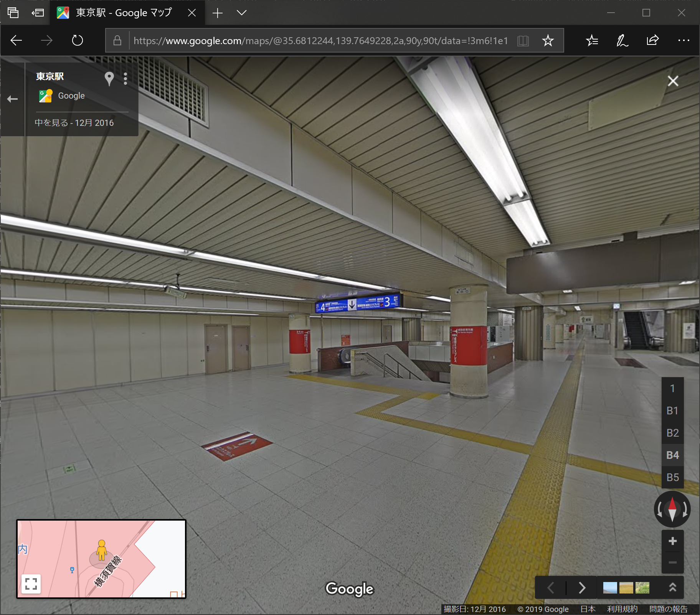Reload the page with refresh icon
This screenshot has width=700, height=615.
point(77,40)
